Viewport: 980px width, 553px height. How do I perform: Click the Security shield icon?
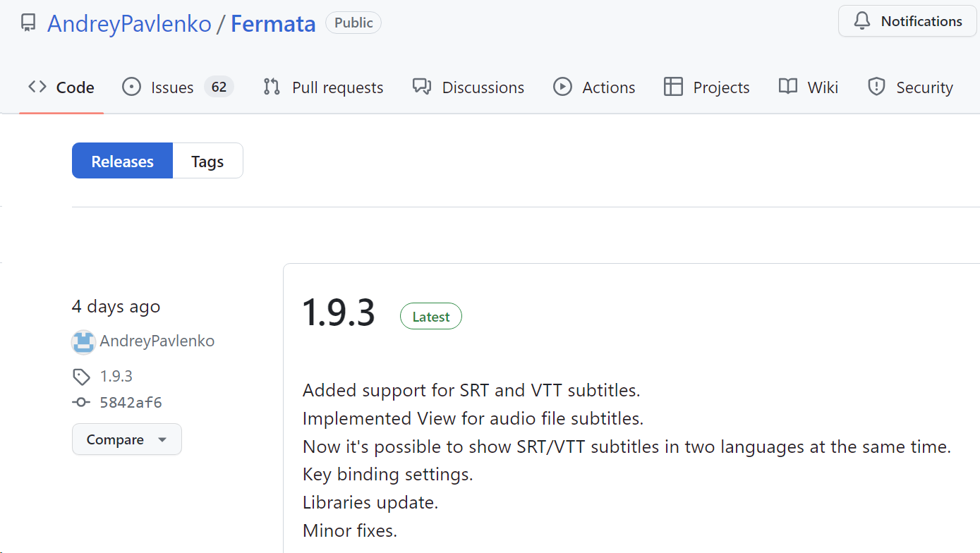tap(876, 87)
